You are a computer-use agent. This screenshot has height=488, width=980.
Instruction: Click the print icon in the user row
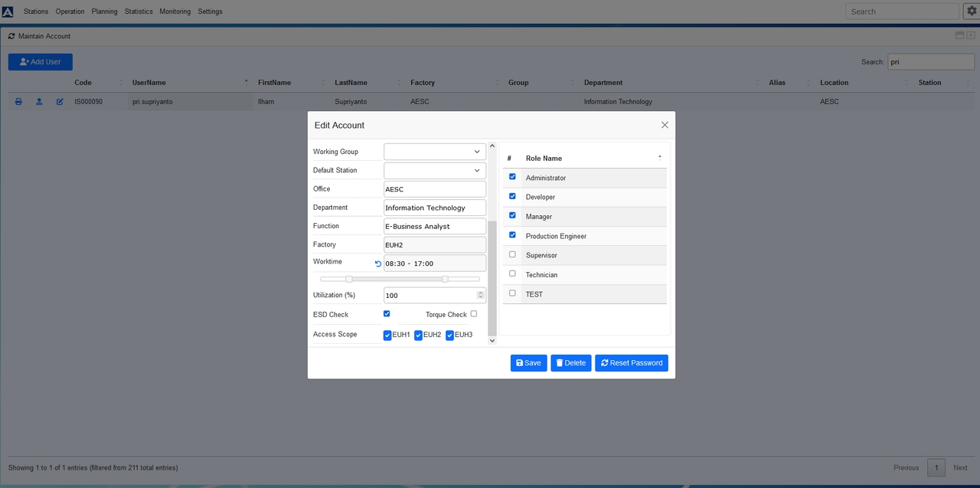(x=18, y=102)
